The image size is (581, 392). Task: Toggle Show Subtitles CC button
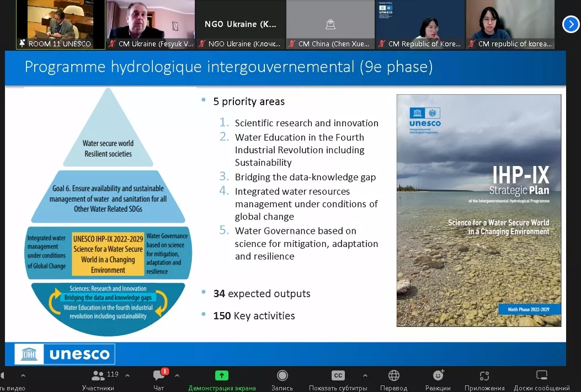coord(338,379)
